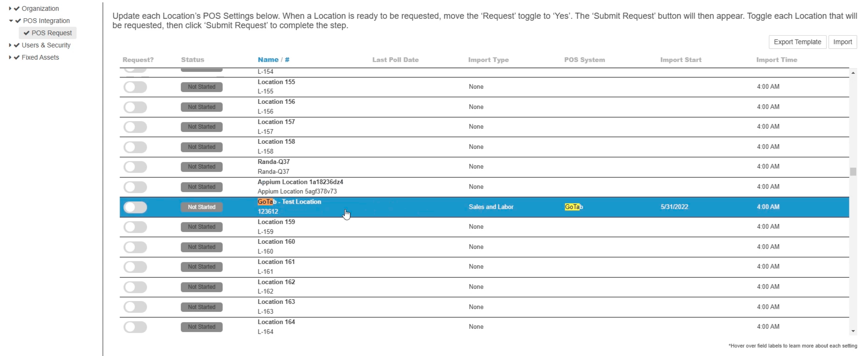This screenshot has height=356, width=868.
Task: Open POS Request in sidebar
Action: click(x=52, y=33)
